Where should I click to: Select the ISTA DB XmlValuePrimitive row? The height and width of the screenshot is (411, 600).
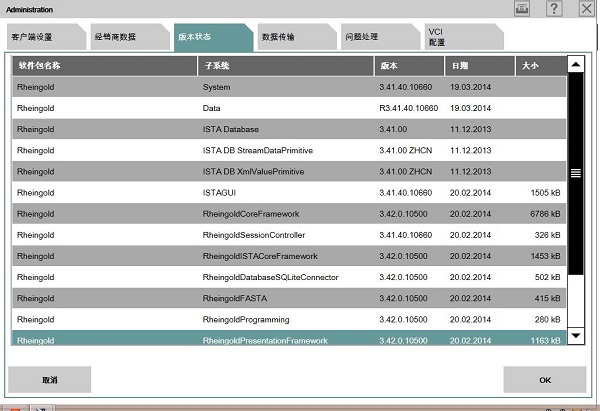(x=289, y=171)
